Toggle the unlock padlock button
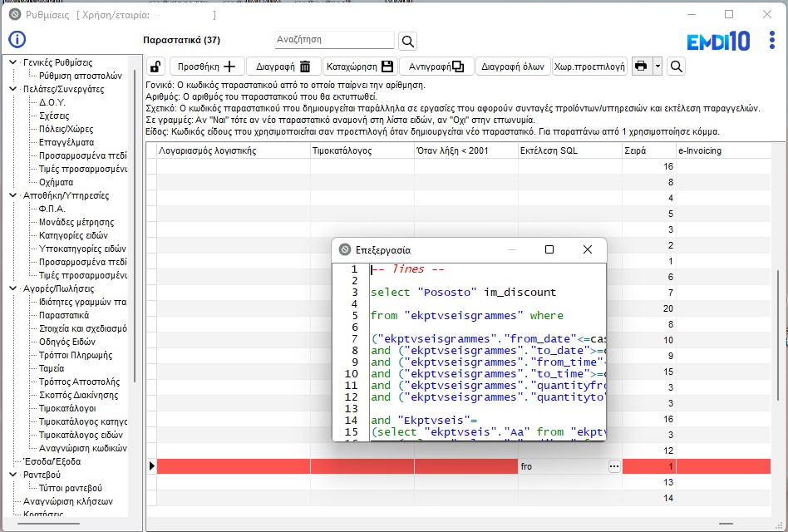788x532 pixels. pos(155,66)
